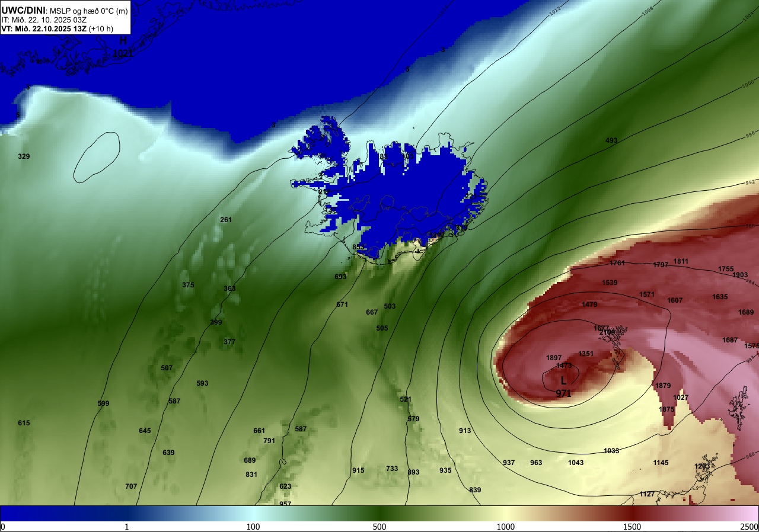
Task: Click the height value 375
Action: pyautogui.click(x=188, y=285)
